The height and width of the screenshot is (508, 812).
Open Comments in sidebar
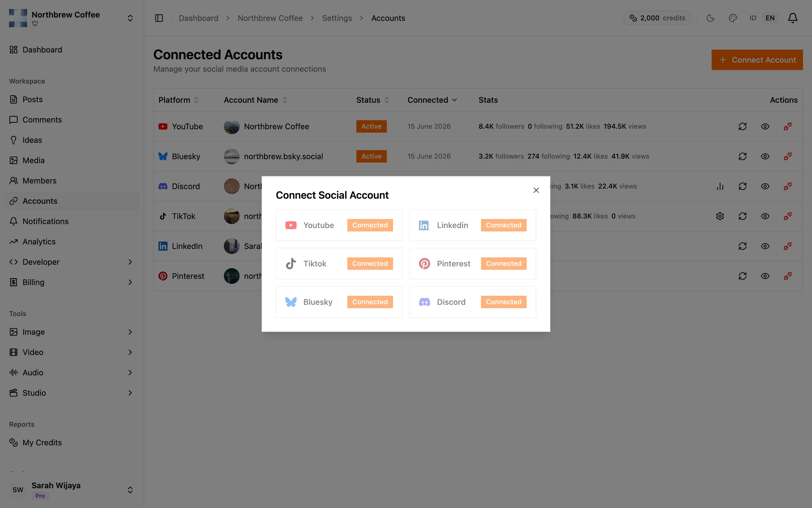click(71, 120)
